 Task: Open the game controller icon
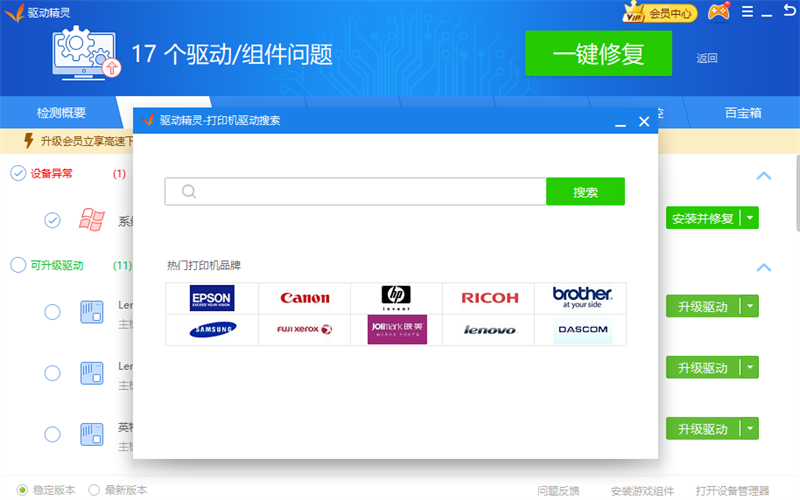click(718, 12)
